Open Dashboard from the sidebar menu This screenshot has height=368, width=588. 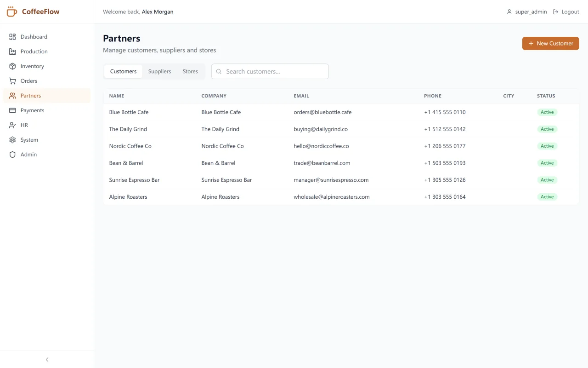[47, 37]
